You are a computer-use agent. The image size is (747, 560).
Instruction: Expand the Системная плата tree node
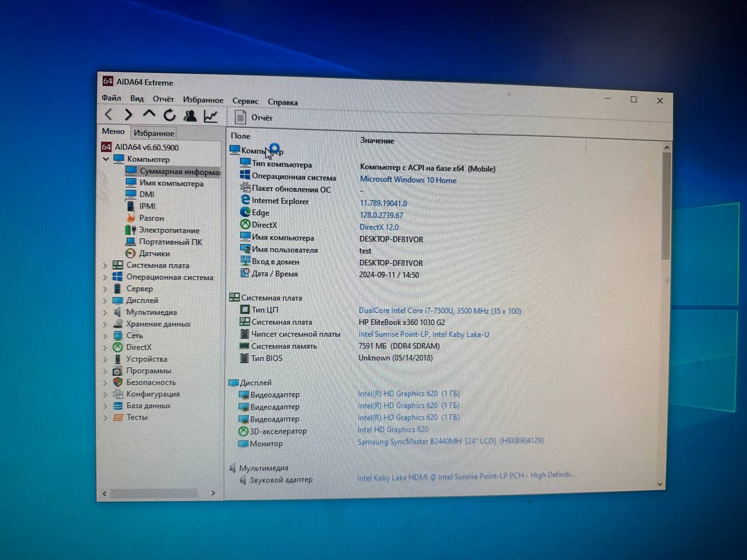105,265
